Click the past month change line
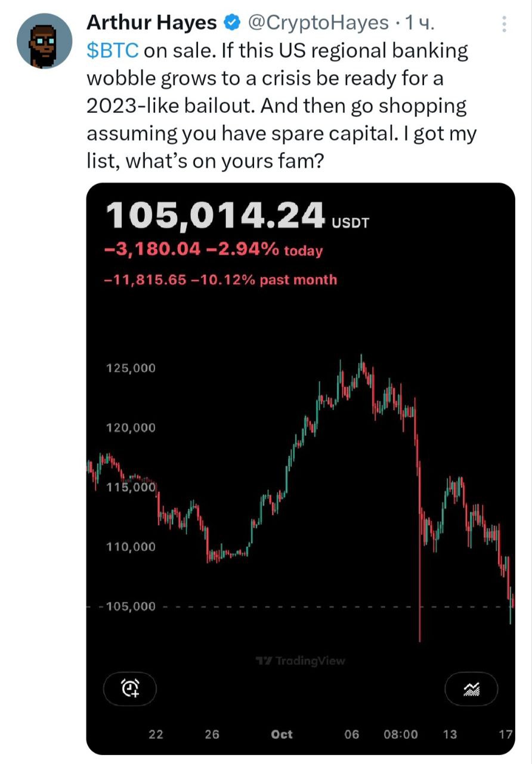This screenshot has width=532, height=764. pyautogui.click(x=220, y=279)
